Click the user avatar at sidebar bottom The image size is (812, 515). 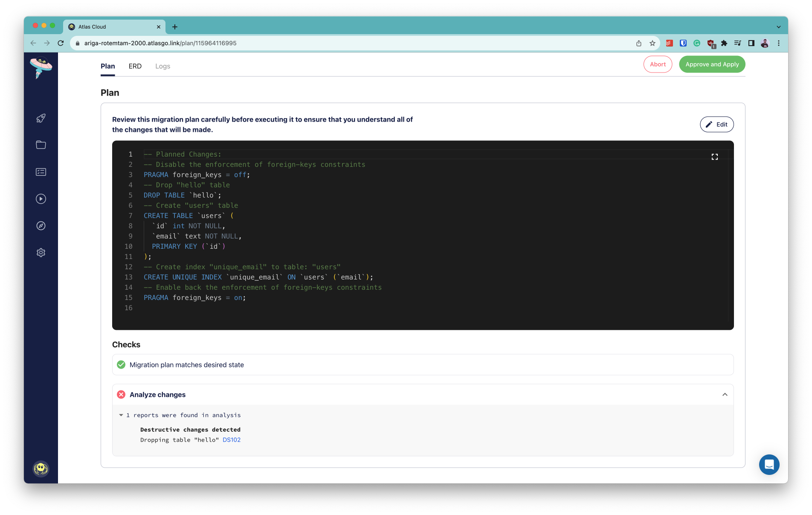pos(41,469)
